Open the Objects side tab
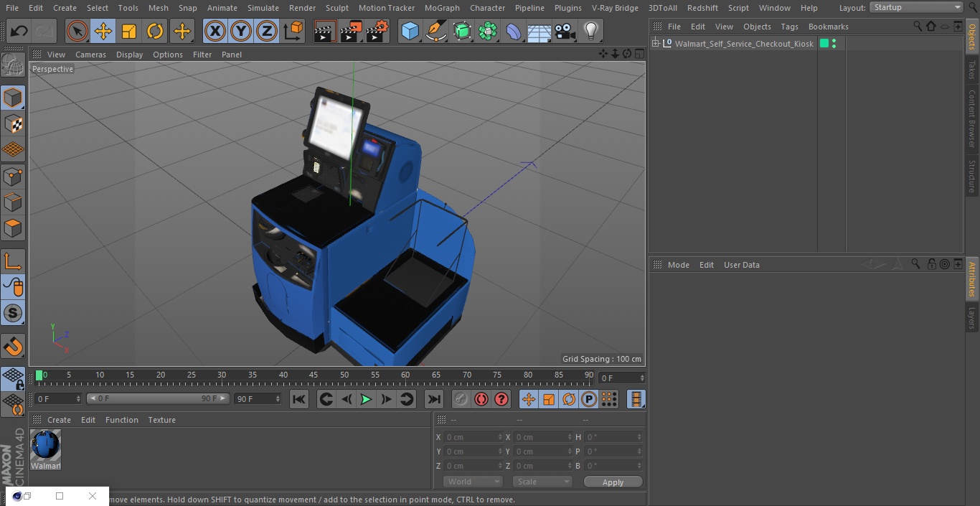The height and width of the screenshot is (506, 980). (x=972, y=37)
